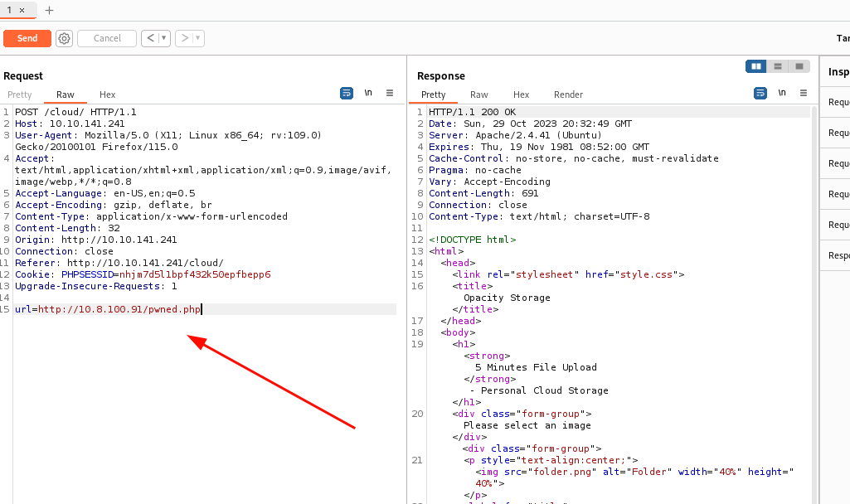Go back to previous request in history
Screen dimensions: 850x504
click(150, 38)
